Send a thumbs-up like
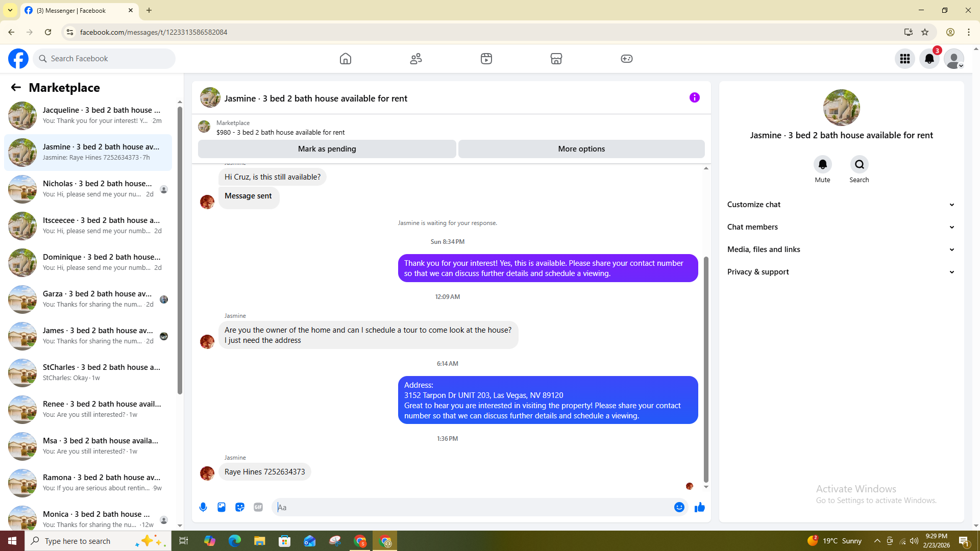This screenshot has height=551, width=980. coord(699,507)
